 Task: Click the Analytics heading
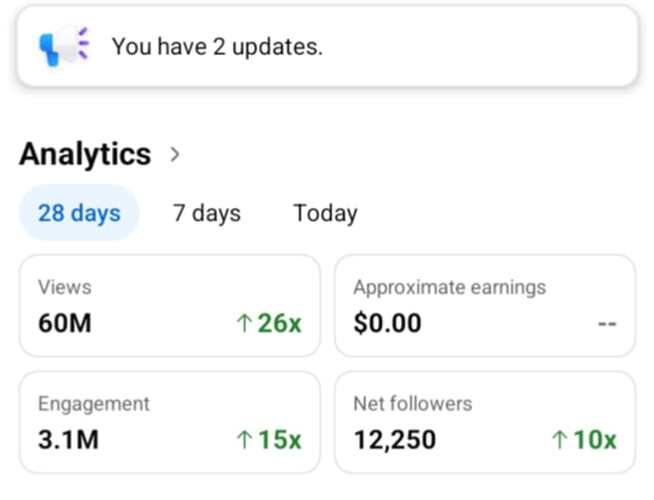[85, 154]
